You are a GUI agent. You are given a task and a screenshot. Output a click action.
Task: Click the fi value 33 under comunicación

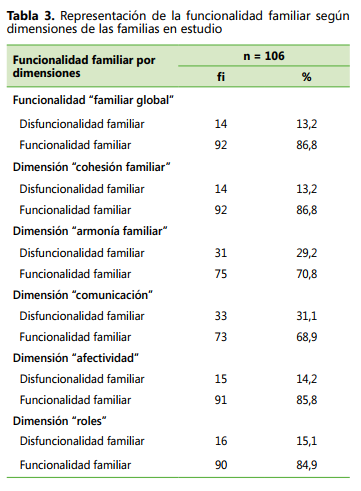click(221, 316)
